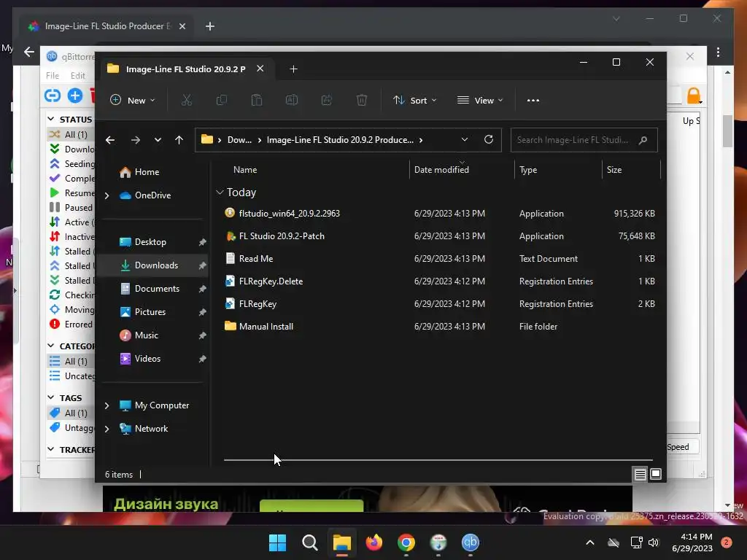Expand My Computer in navigation pane
747x560 pixels.
pyautogui.click(x=107, y=405)
